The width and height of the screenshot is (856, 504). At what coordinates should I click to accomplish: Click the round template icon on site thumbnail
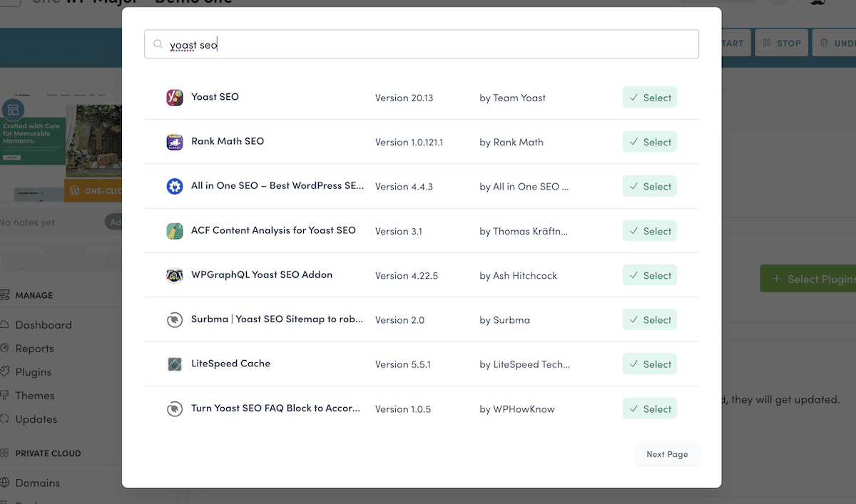[x=13, y=110]
